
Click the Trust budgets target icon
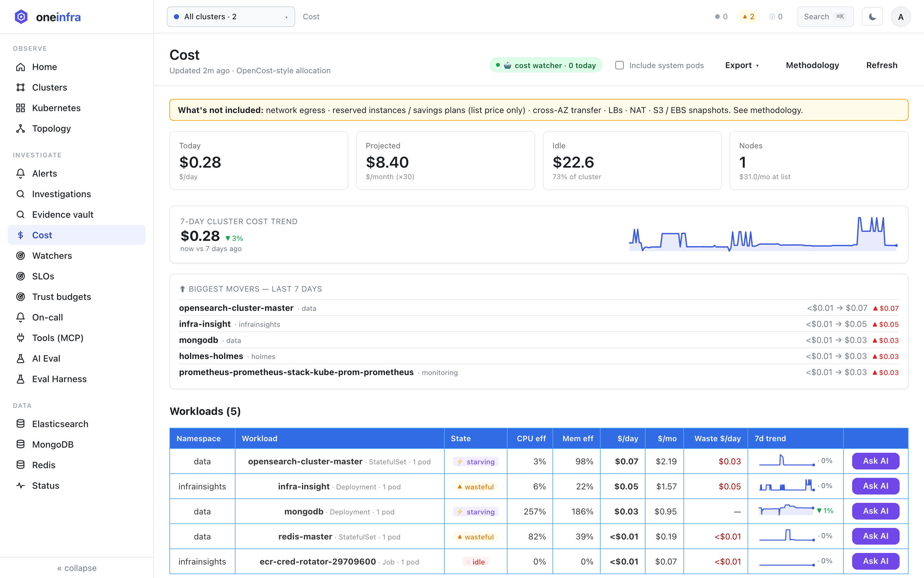21,297
